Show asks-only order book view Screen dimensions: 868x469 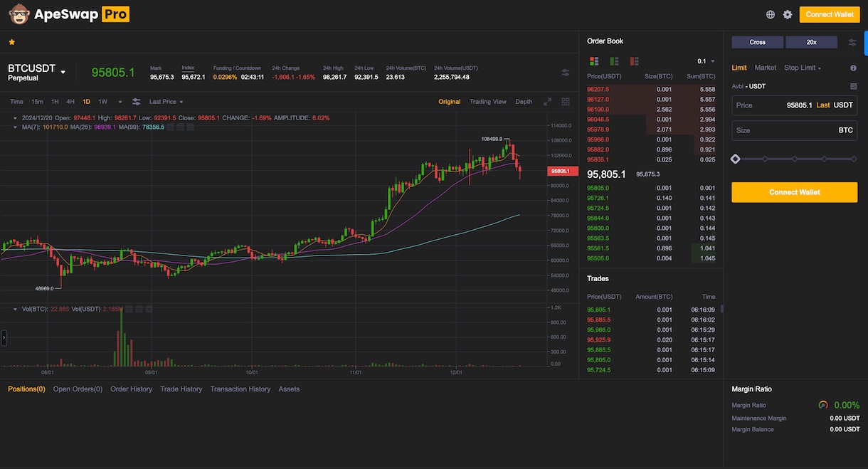[634, 61]
